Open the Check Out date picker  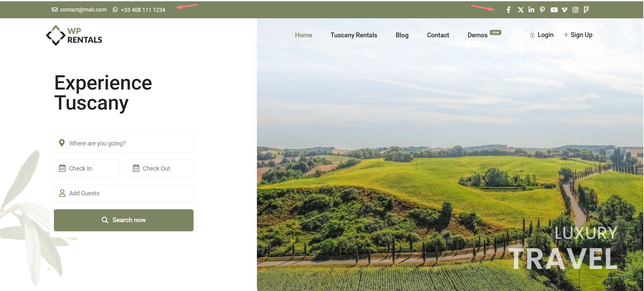pos(161,169)
